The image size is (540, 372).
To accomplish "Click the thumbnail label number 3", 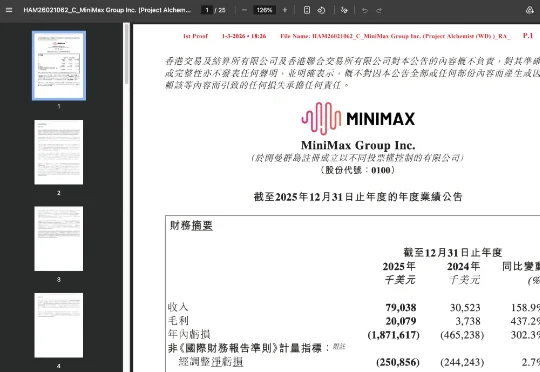I will (59, 279).
